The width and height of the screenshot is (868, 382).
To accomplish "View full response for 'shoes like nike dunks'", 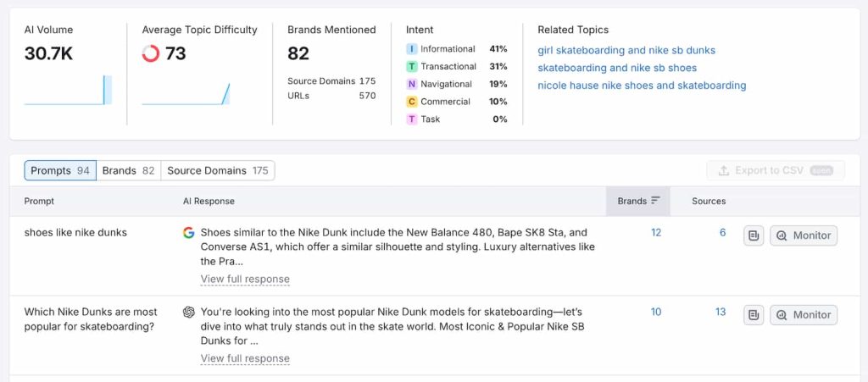I will click(x=245, y=280).
